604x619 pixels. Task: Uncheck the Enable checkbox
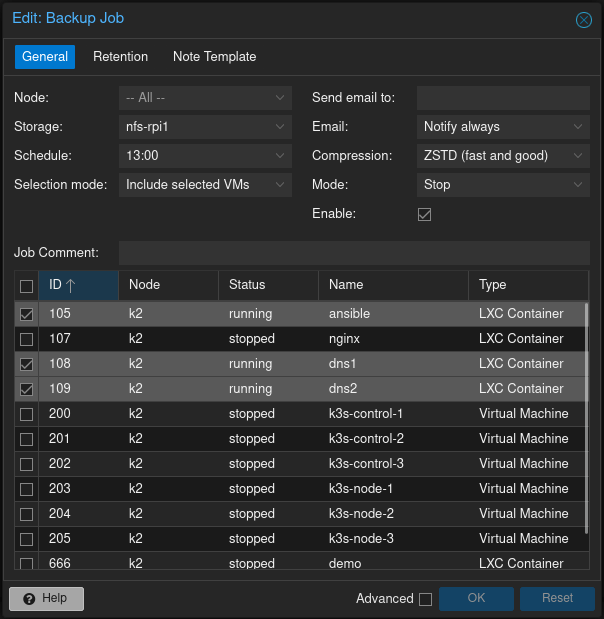[x=424, y=214]
